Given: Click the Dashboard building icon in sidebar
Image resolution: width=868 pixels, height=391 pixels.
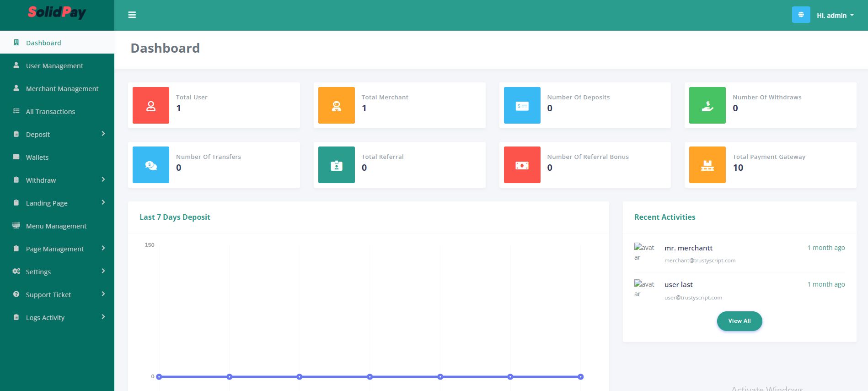Looking at the screenshot, I should tap(16, 43).
